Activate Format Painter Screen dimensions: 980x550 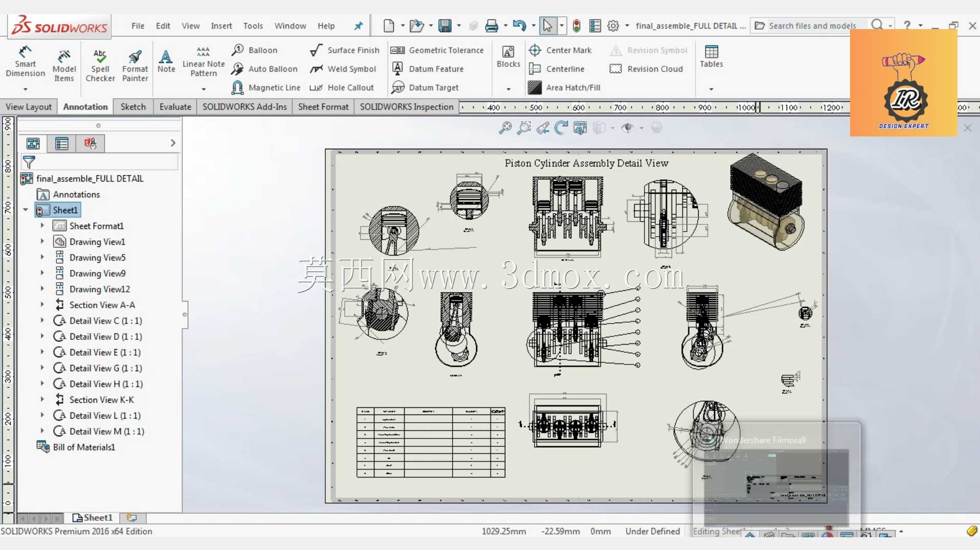[x=135, y=65]
